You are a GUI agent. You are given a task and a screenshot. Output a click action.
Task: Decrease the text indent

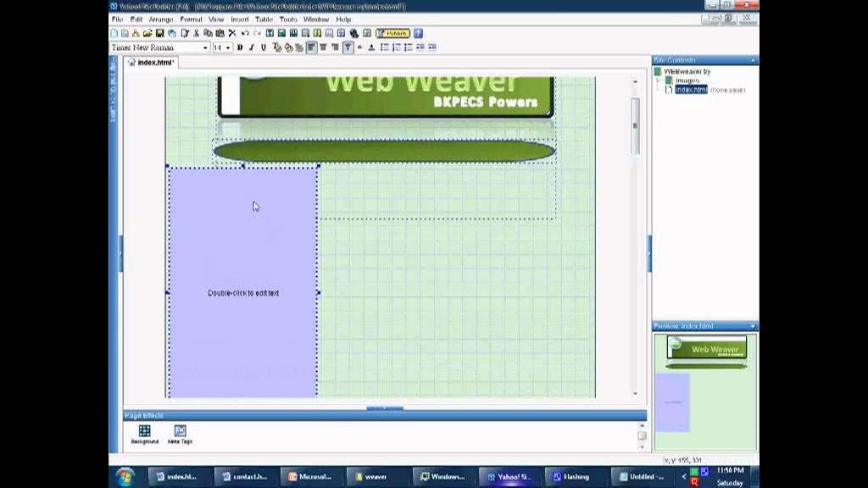[x=420, y=47]
